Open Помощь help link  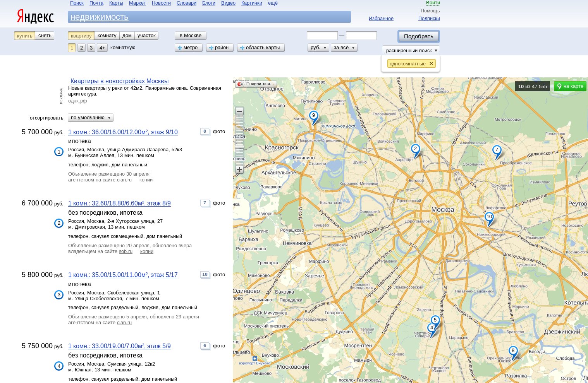pos(430,11)
